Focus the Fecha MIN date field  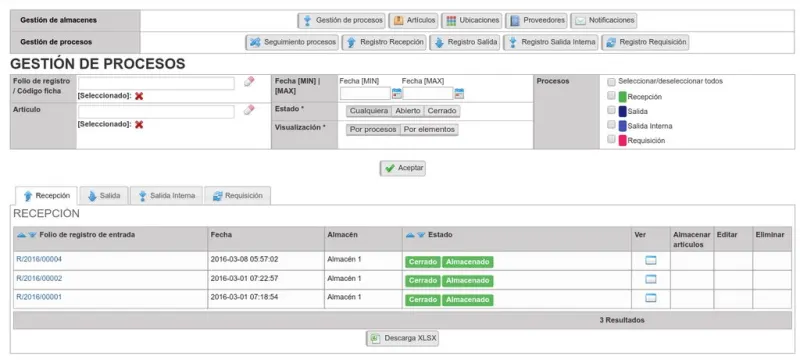pos(365,93)
